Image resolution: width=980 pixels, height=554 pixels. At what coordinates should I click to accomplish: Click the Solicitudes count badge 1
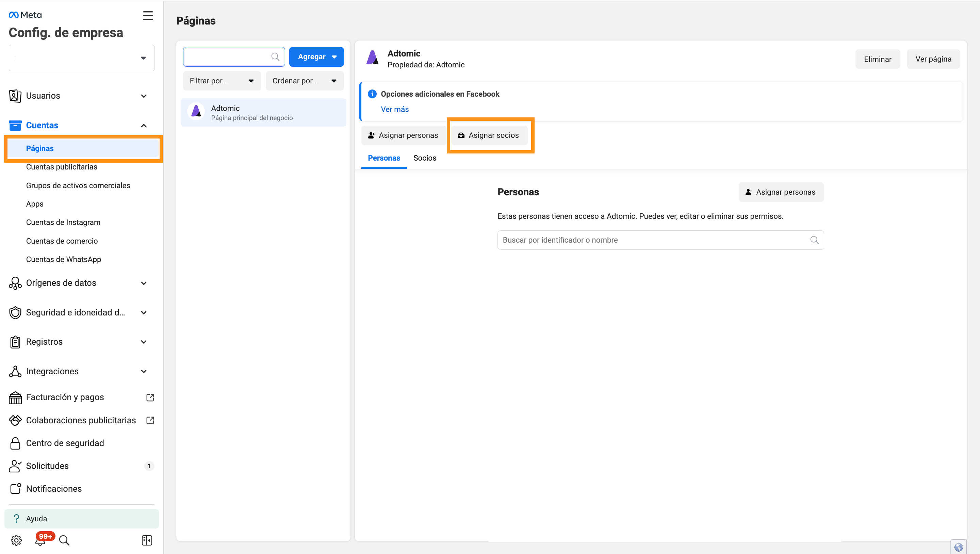149,466
